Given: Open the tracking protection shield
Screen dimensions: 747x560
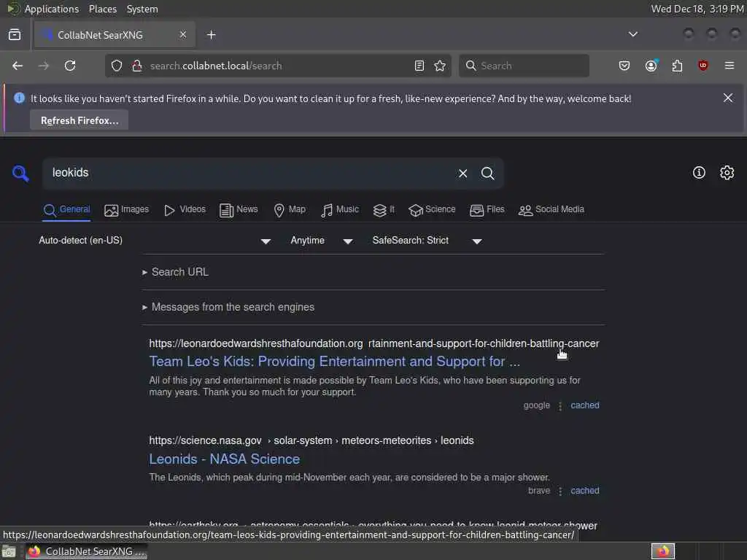Looking at the screenshot, I should tap(117, 66).
